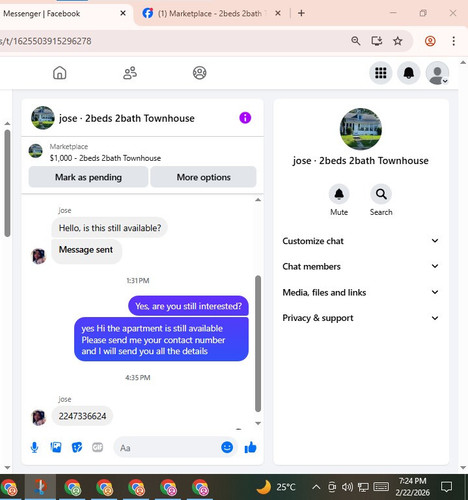Search within the conversation
The height and width of the screenshot is (500, 468).
[381, 194]
